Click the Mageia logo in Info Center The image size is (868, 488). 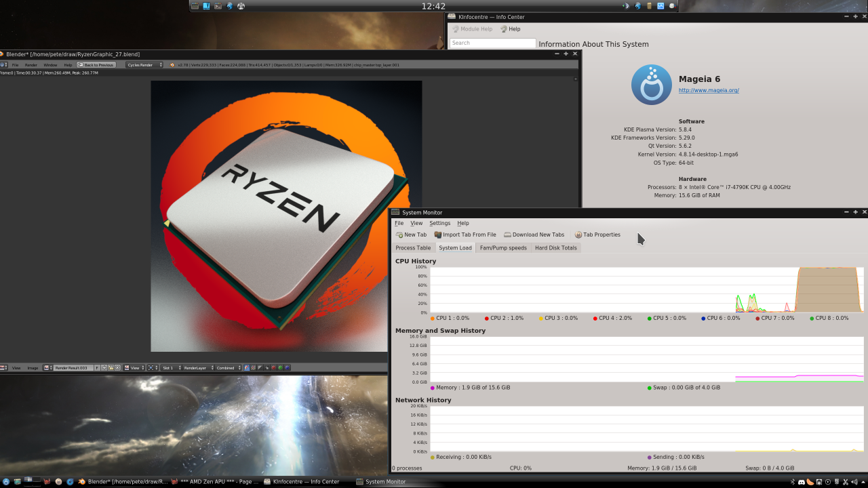[652, 85]
